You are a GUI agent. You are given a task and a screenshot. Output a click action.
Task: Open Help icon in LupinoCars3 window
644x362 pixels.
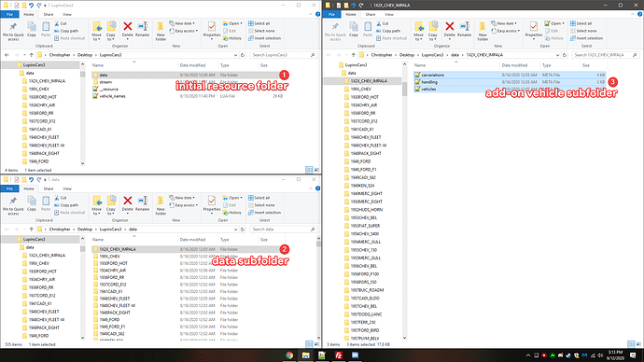coord(317,14)
